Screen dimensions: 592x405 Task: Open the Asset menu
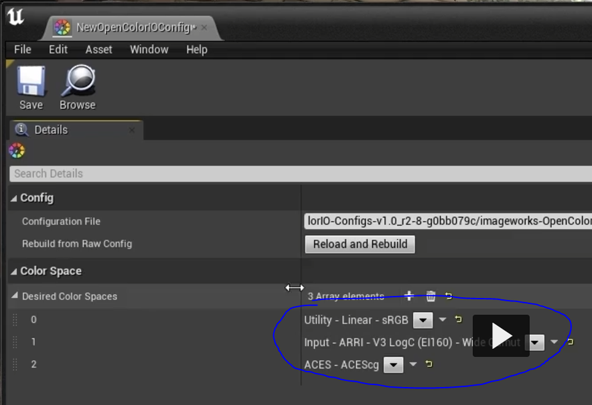[x=99, y=49]
